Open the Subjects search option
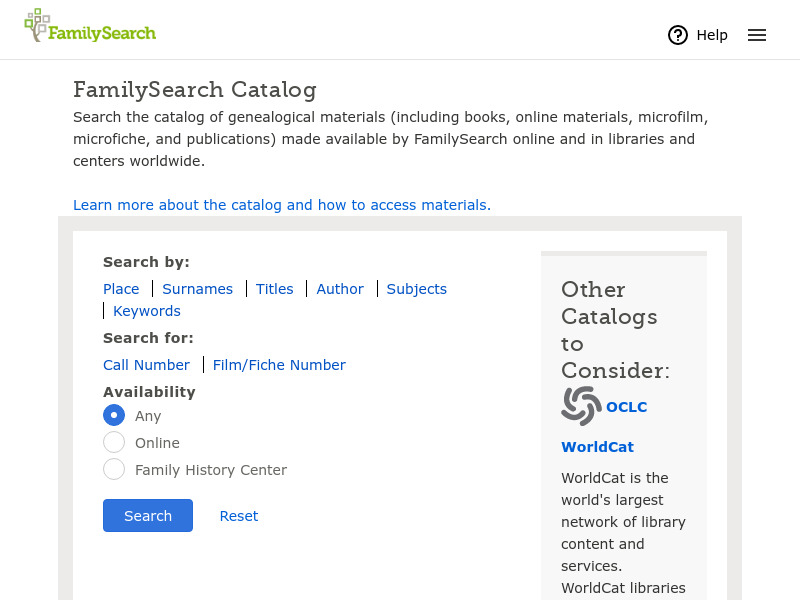800x600 pixels. click(416, 289)
